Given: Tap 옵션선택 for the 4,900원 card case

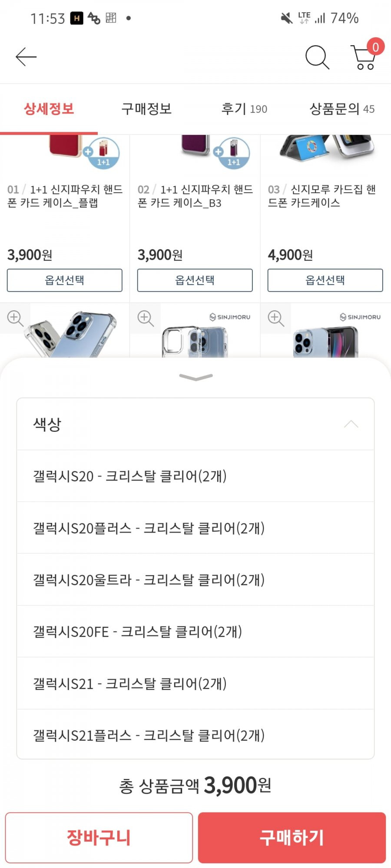Looking at the screenshot, I should 325,280.
